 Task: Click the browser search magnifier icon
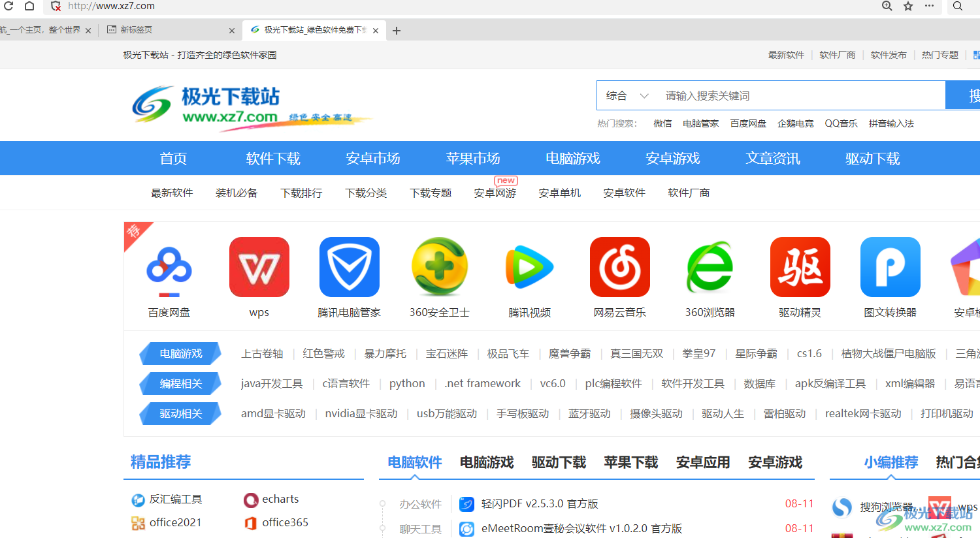(958, 6)
